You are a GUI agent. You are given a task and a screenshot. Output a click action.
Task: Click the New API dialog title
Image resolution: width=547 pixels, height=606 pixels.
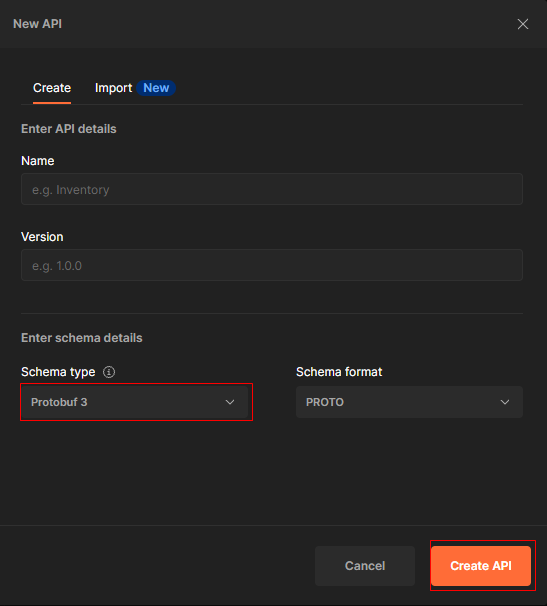pos(37,24)
